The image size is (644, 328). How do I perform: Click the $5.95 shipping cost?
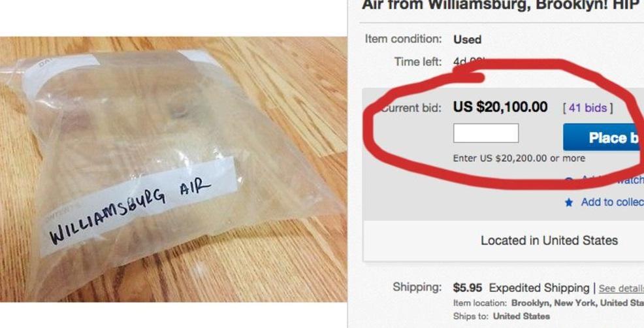click(468, 287)
